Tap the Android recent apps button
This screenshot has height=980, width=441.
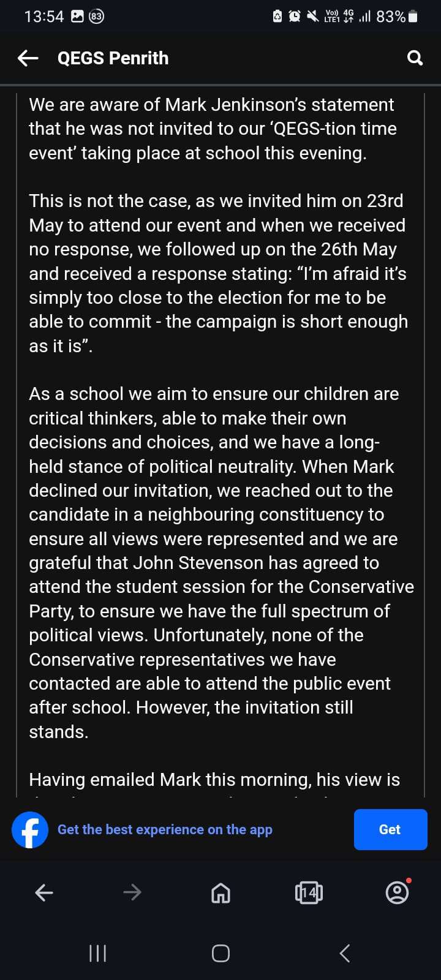coord(98,953)
